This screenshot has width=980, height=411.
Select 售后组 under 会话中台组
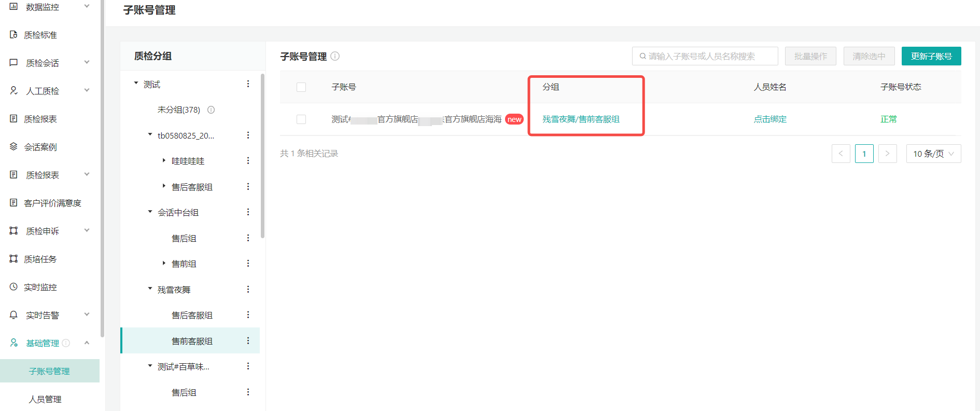coord(184,238)
